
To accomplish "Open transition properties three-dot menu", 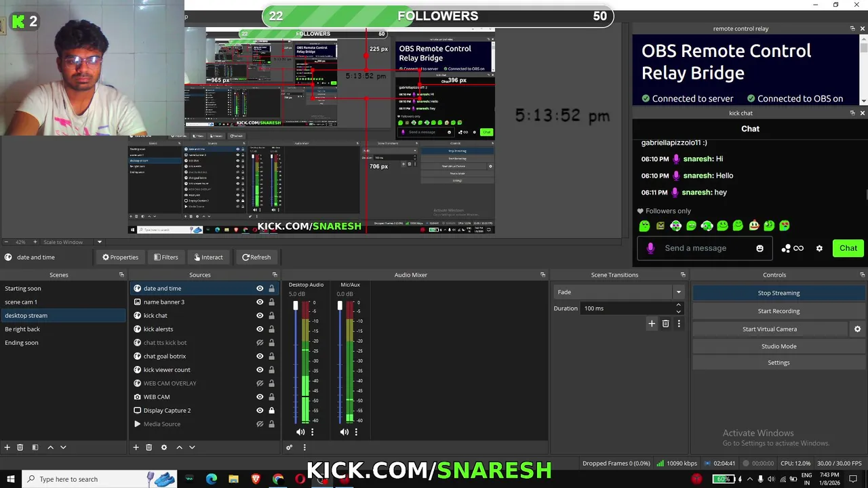I will (x=679, y=324).
